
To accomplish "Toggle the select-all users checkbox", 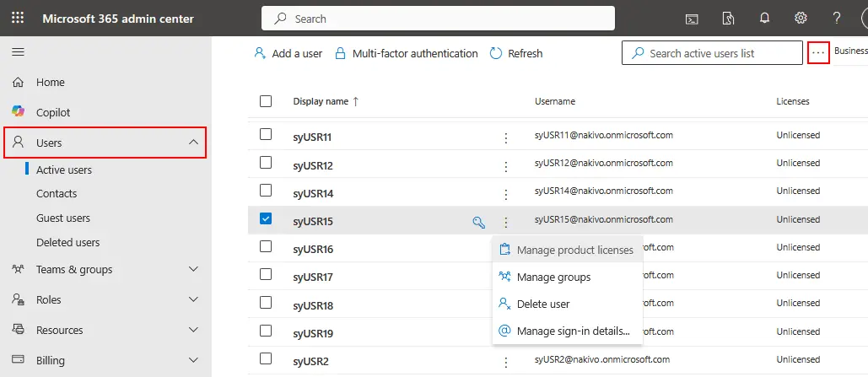I will point(266,100).
